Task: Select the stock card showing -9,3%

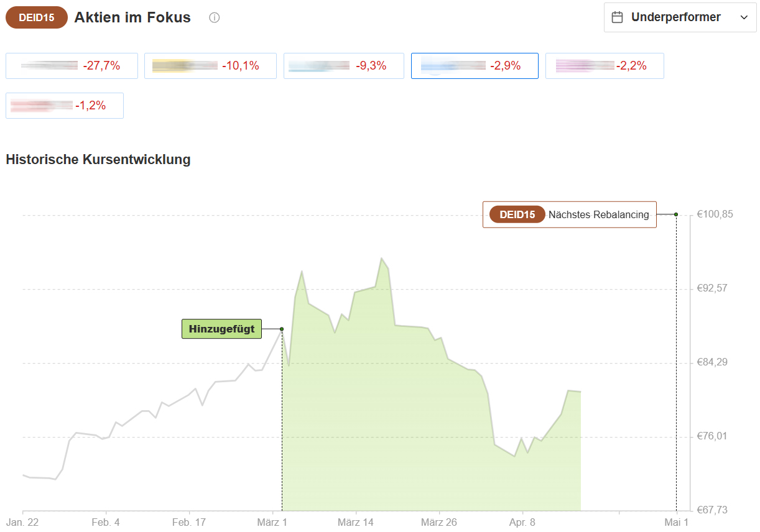Action: click(344, 66)
